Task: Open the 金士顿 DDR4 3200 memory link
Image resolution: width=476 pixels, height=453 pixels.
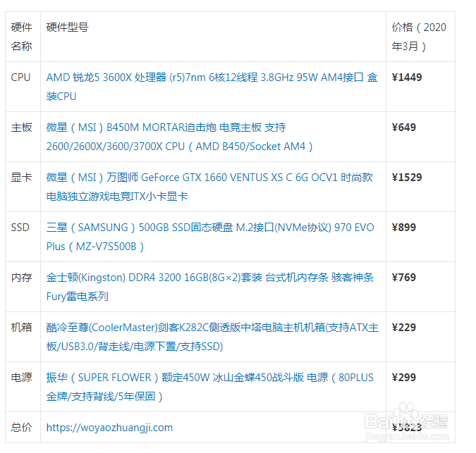Action: [x=209, y=287]
